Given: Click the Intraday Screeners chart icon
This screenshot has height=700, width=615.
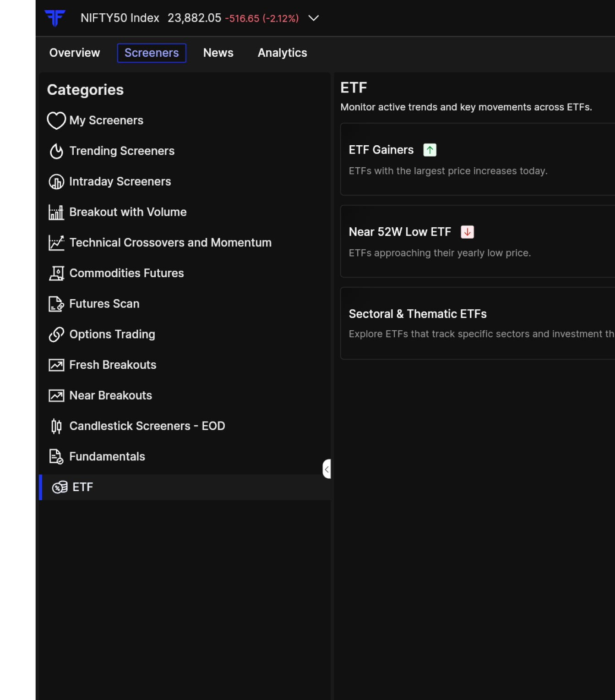Looking at the screenshot, I should (x=56, y=182).
